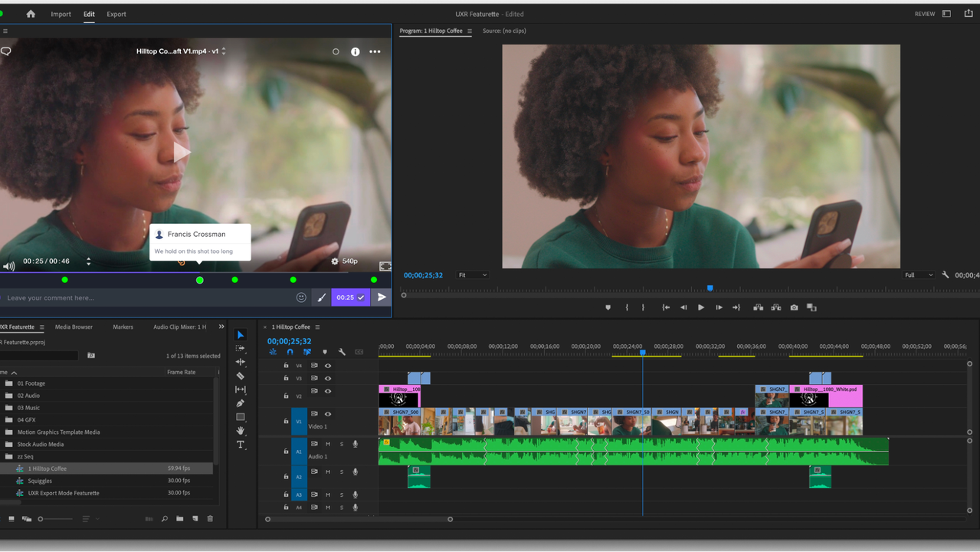980x552 pixels.
Task: Hide track V1 with eye toggle
Action: 328,414
